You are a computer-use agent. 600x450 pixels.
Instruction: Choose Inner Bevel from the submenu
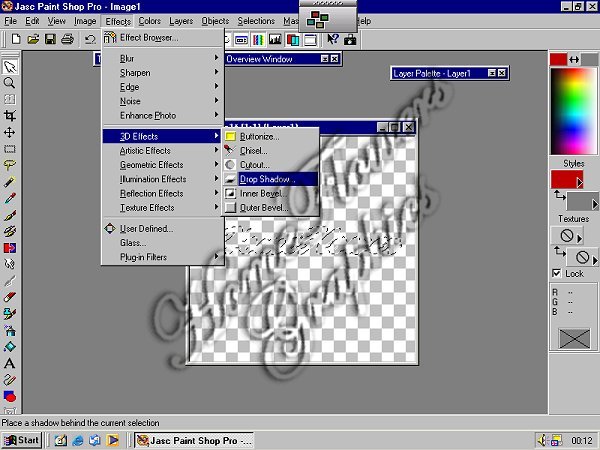(271, 193)
